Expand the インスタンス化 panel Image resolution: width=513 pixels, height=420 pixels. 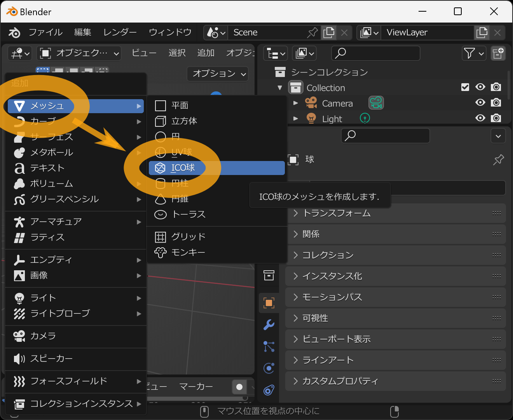coord(396,276)
